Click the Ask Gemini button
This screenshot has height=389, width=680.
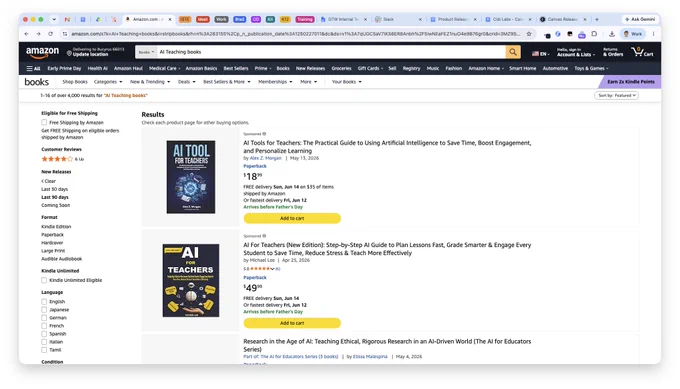coord(640,20)
